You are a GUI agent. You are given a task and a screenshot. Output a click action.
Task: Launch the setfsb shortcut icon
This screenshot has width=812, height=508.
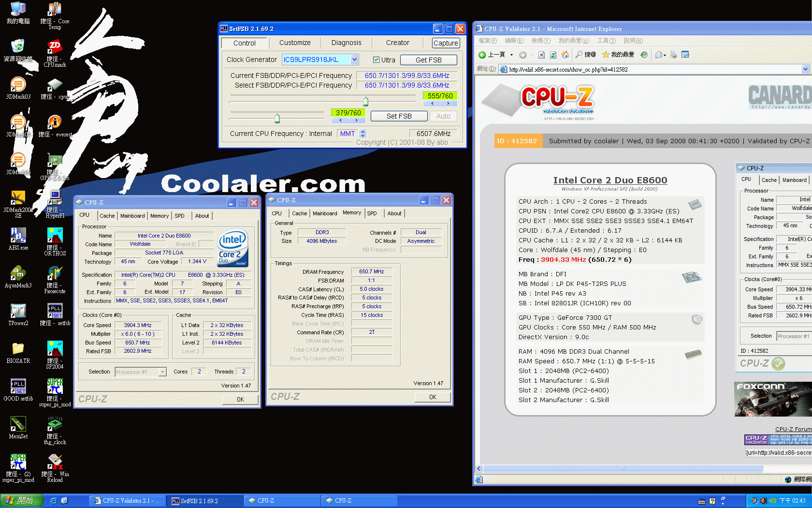point(55,314)
